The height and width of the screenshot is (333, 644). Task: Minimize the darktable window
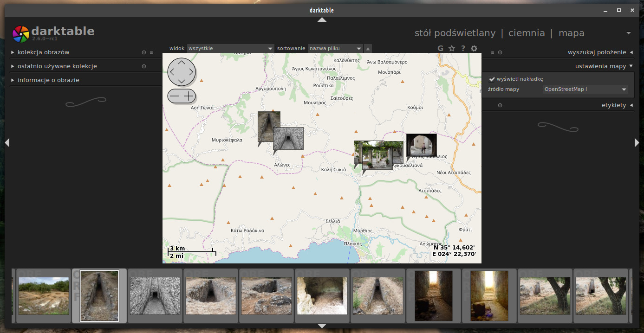pos(606,10)
